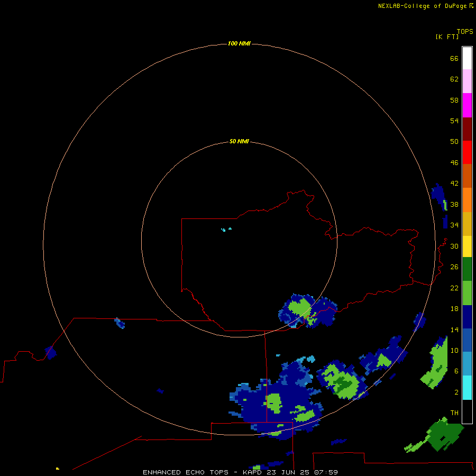This screenshot has width=476, height=476.
Task: Click the legend value "42"
Action: (454, 184)
